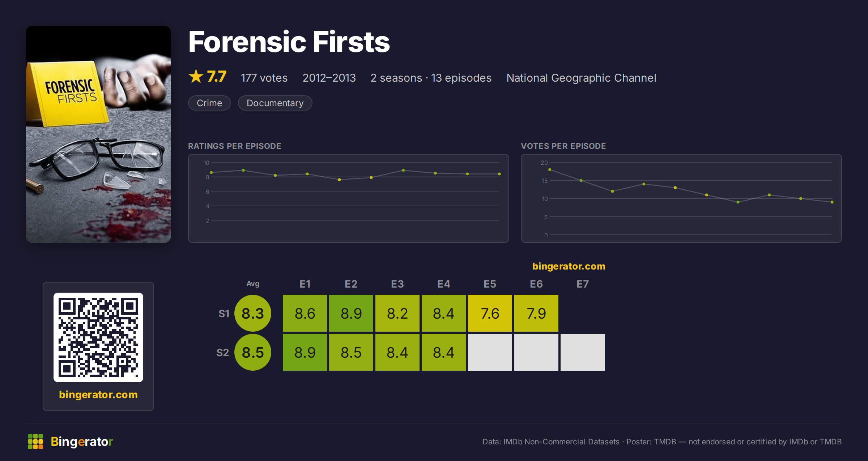Select the Crime genre tag
Viewport: 868px width, 461px height.
pyautogui.click(x=209, y=103)
